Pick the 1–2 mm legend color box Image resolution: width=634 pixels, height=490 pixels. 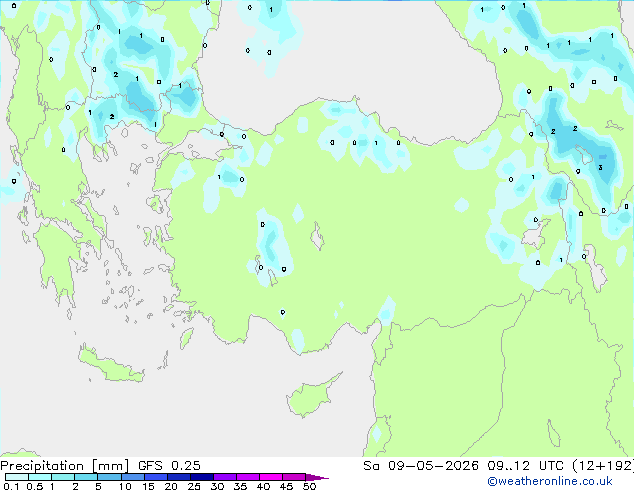[63, 477]
